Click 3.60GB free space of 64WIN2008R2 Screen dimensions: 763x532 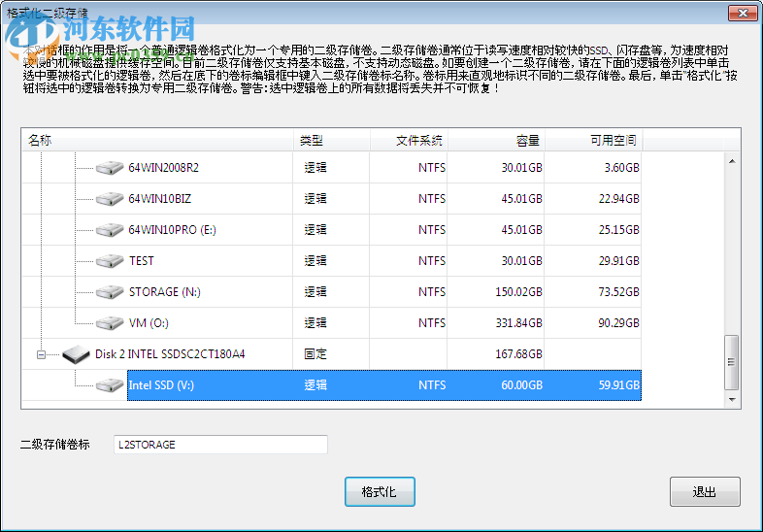[622, 168]
